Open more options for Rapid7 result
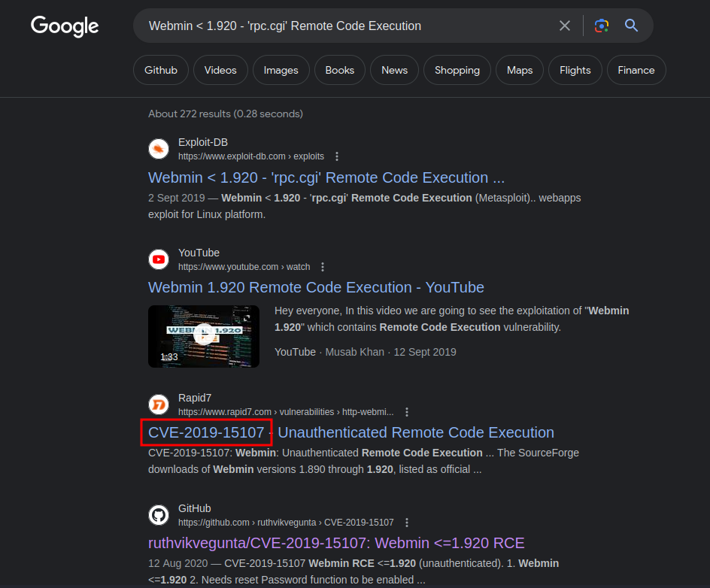The height and width of the screenshot is (588, 710). click(407, 412)
